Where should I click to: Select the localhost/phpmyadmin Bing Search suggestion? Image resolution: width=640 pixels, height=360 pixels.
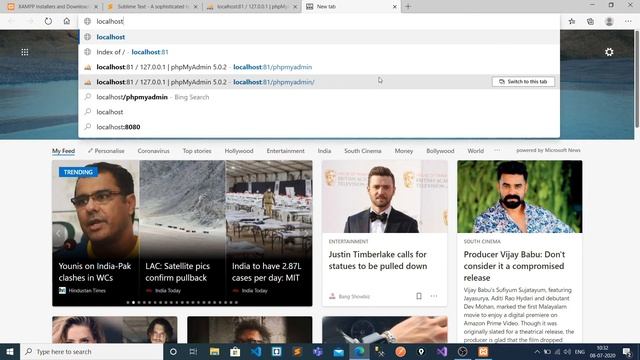pos(319,97)
